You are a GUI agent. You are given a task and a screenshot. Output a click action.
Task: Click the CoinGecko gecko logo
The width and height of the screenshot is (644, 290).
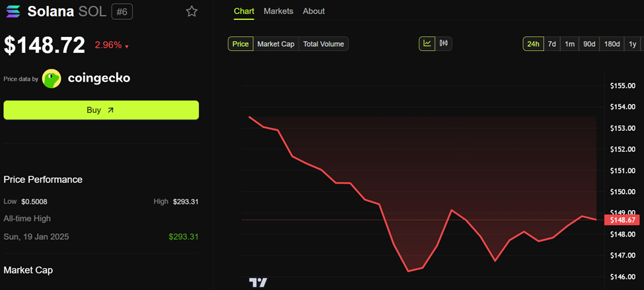click(52, 79)
